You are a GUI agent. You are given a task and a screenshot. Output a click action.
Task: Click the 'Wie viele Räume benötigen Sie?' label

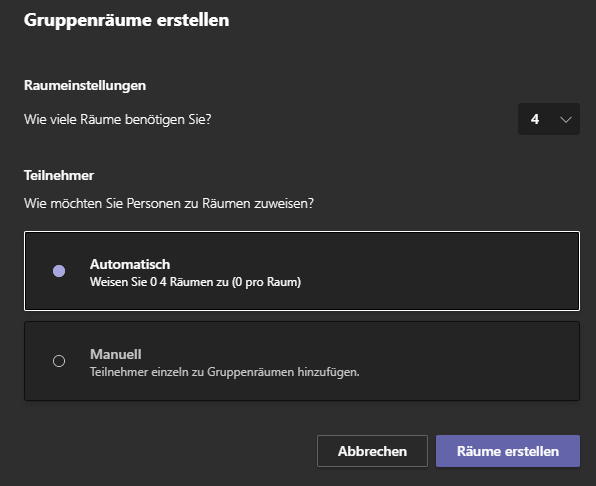point(117,120)
